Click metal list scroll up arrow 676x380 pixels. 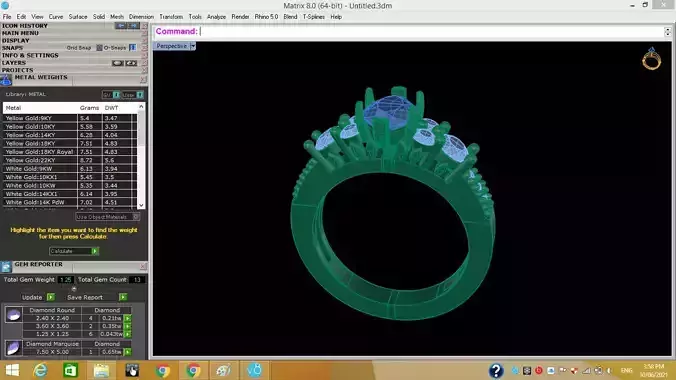[141, 107]
